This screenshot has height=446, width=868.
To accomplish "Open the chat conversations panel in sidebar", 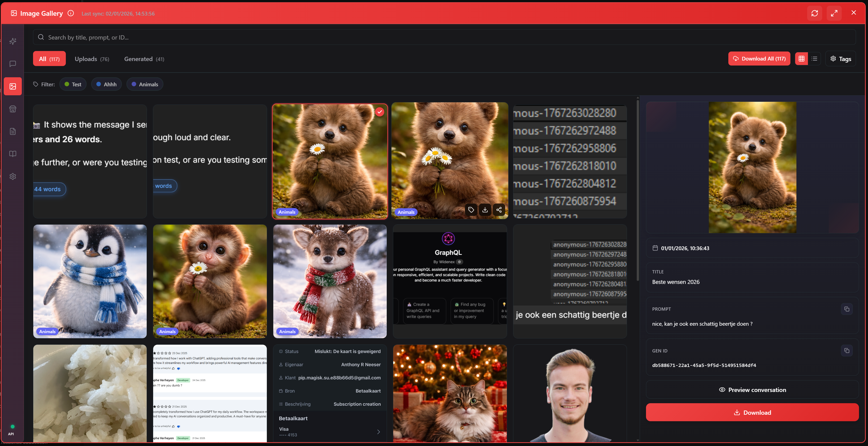I will pyautogui.click(x=13, y=64).
